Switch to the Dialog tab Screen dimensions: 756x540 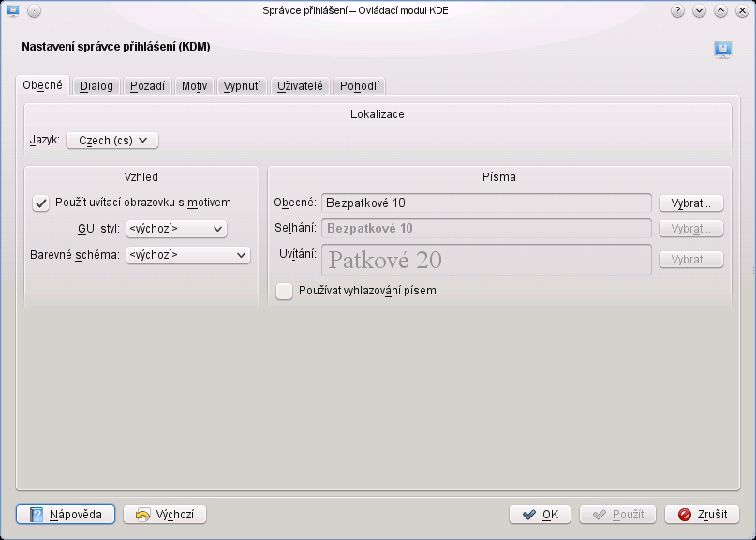pyautogui.click(x=96, y=86)
